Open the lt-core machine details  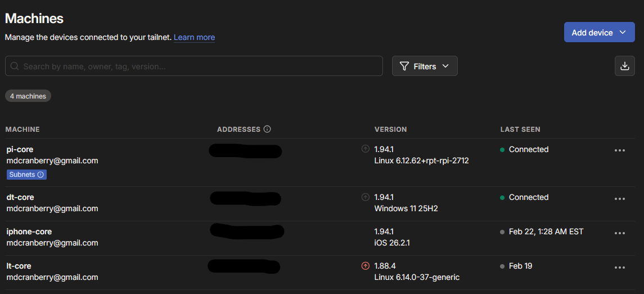click(19, 266)
